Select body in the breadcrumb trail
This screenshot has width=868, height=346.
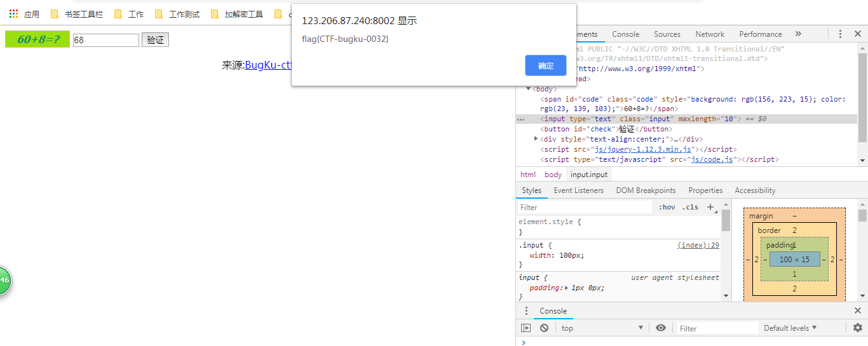click(x=553, y=175)
